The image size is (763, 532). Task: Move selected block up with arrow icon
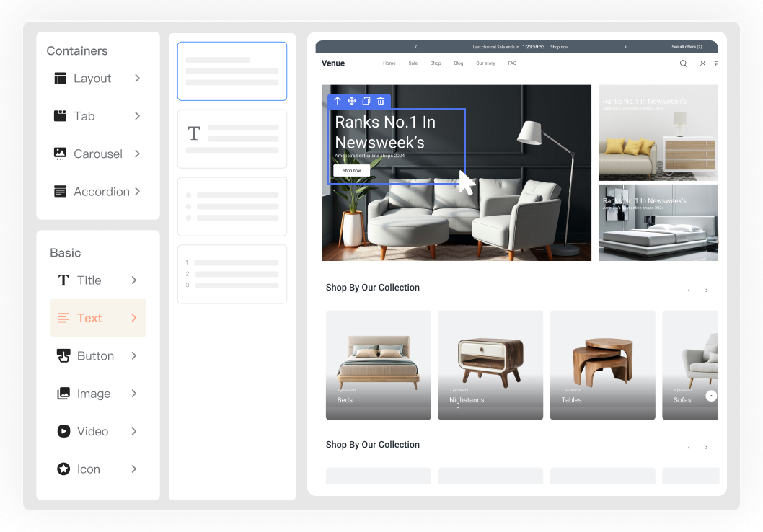point(336,101)
